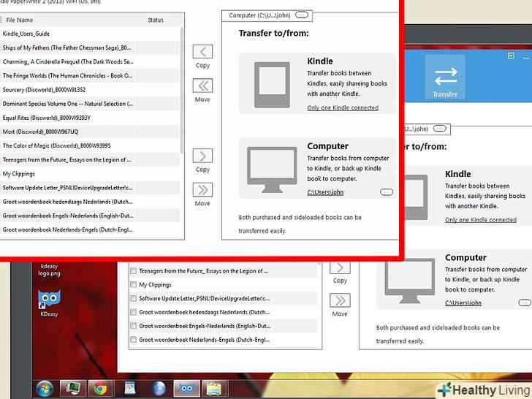Check the Groot woordenboek Nederlands-Engels checkbox

(x=133, y=340)
